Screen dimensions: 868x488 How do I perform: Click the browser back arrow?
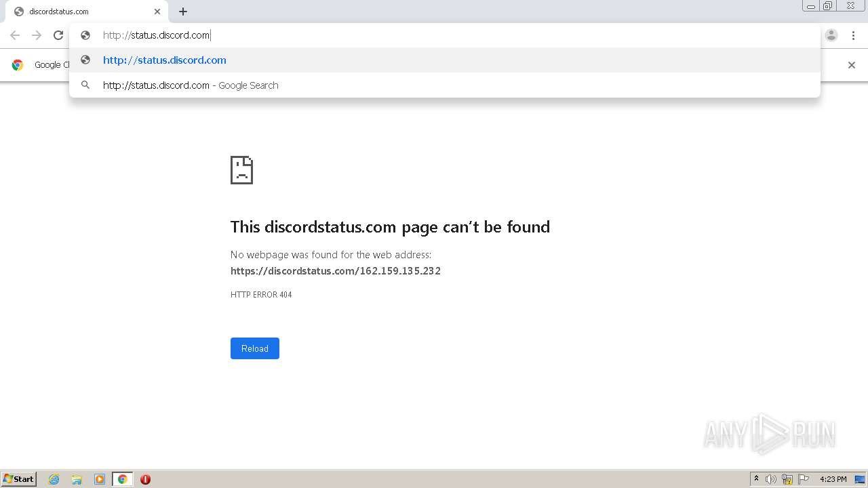[x=15, y=35]
